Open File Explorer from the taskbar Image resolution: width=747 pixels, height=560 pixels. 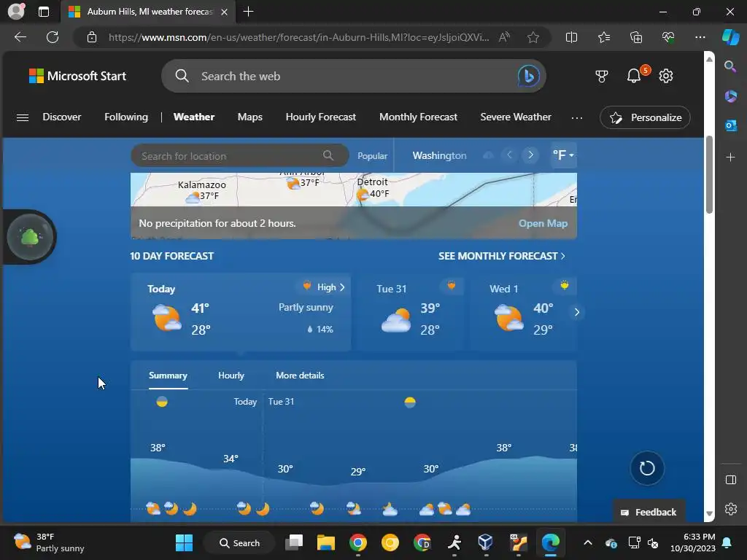326,542
